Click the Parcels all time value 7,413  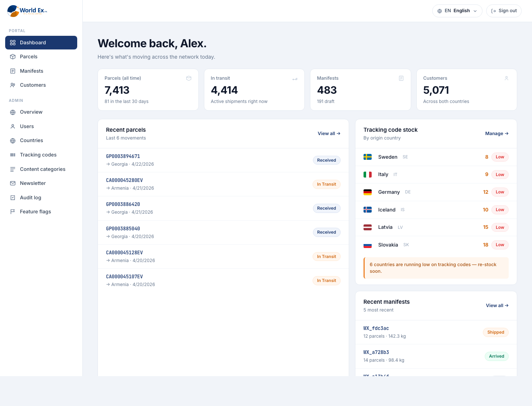117,90
